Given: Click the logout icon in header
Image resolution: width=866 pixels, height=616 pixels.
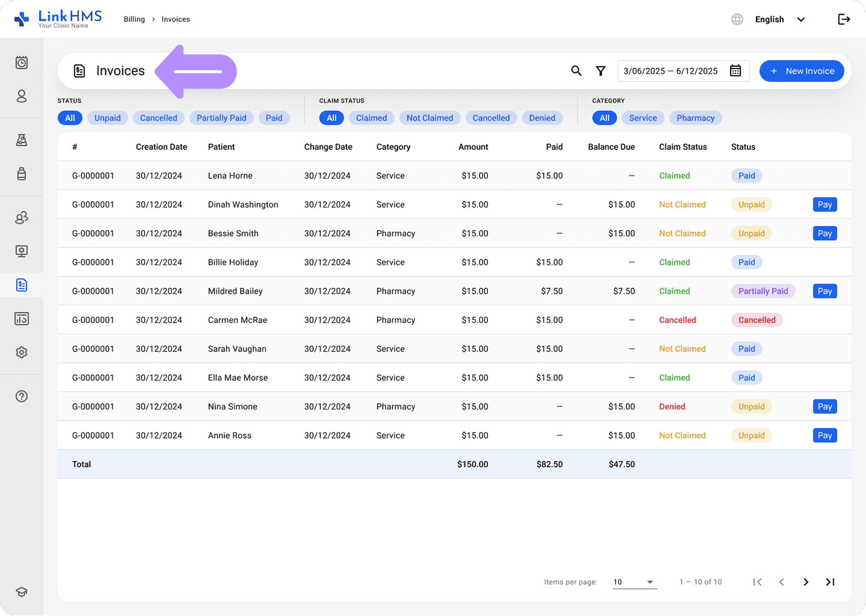Looking at the screenshot, I should [x=843, y=19].
